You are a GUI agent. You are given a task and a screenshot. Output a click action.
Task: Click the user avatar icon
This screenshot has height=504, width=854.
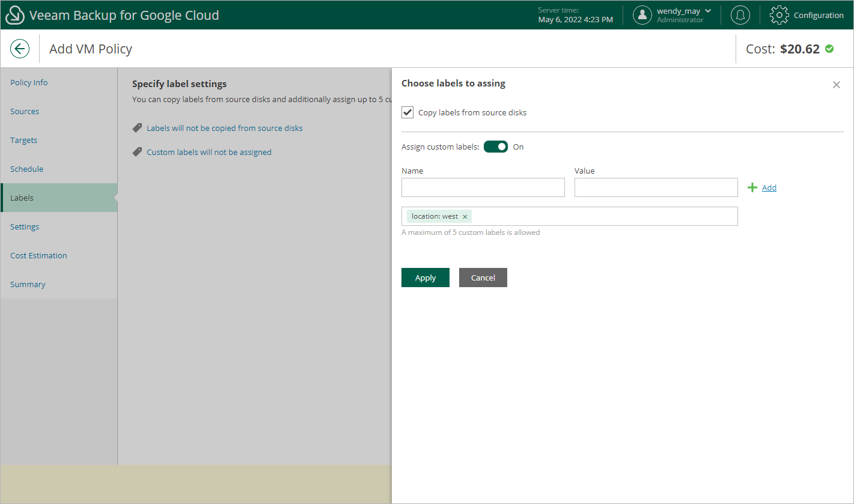(642, 15)
